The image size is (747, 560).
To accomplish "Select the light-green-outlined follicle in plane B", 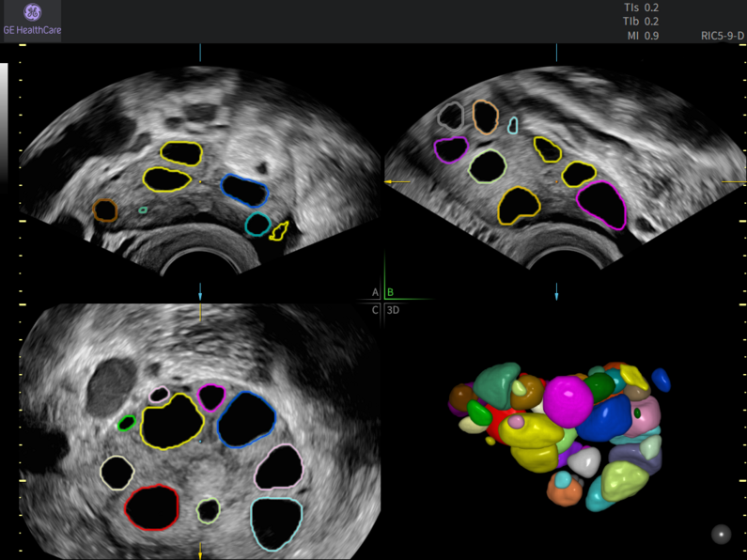I will 487,165.
